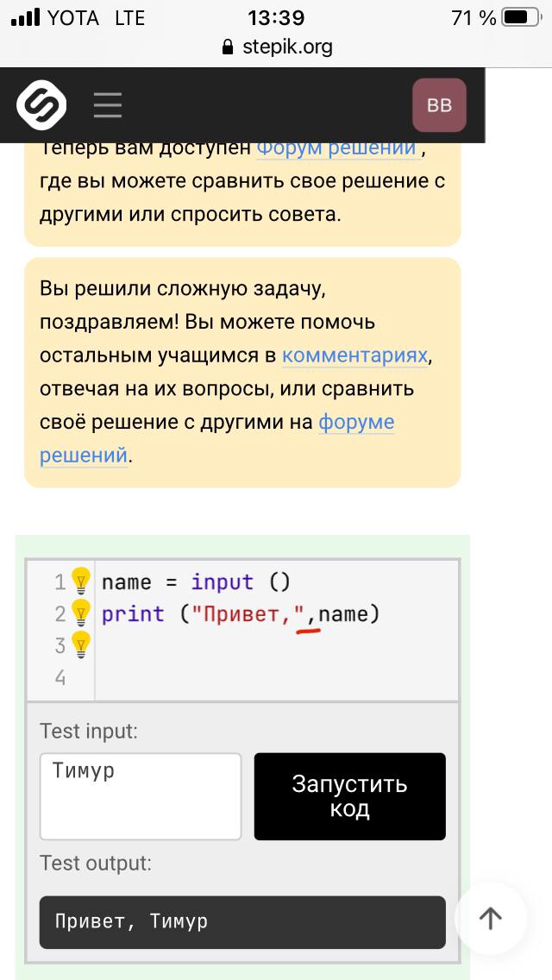Viewport: 552px width, 980px height.
Task: Open the BB user profile avatar
Action: [x=439, y=105]
